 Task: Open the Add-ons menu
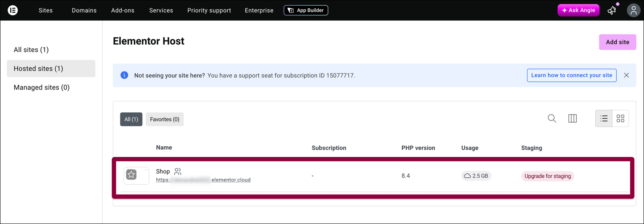coord(123,10)
